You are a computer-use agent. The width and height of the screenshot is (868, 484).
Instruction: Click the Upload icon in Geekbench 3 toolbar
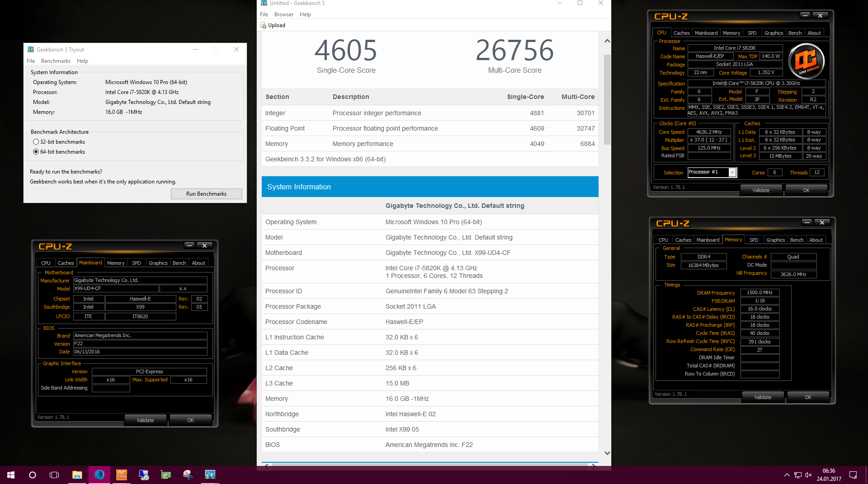263,25
